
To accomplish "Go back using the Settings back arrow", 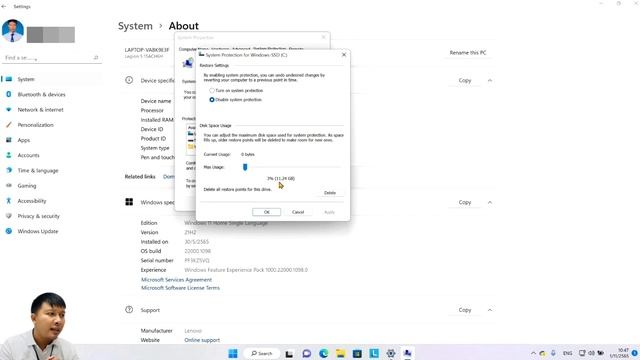I will click(x=4, y=7).
